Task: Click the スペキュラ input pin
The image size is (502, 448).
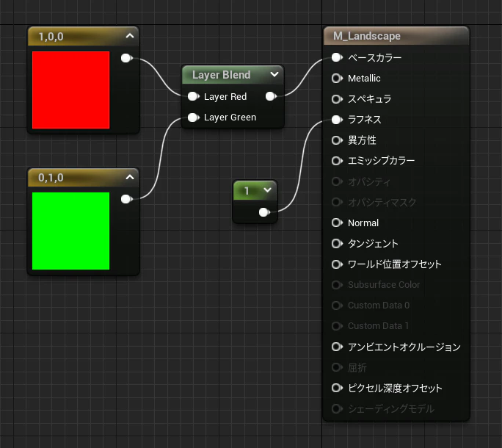Action: 337,99
